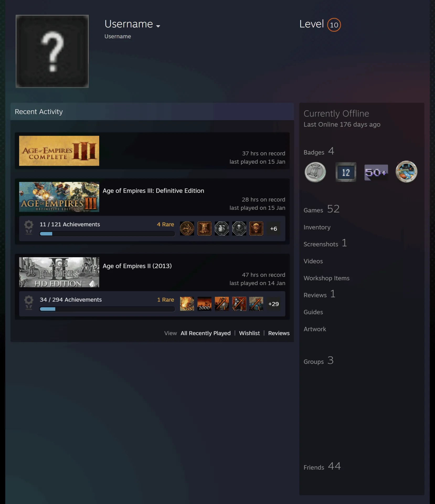Open the 11 / 121 Achievements link
Screen dimensions: 435x504
[70, 224]
